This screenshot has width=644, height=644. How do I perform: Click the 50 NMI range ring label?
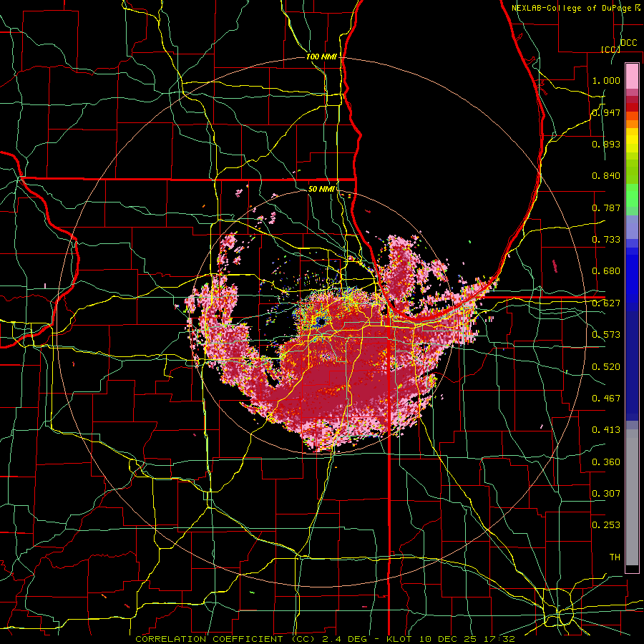click(x=321, y=189)
